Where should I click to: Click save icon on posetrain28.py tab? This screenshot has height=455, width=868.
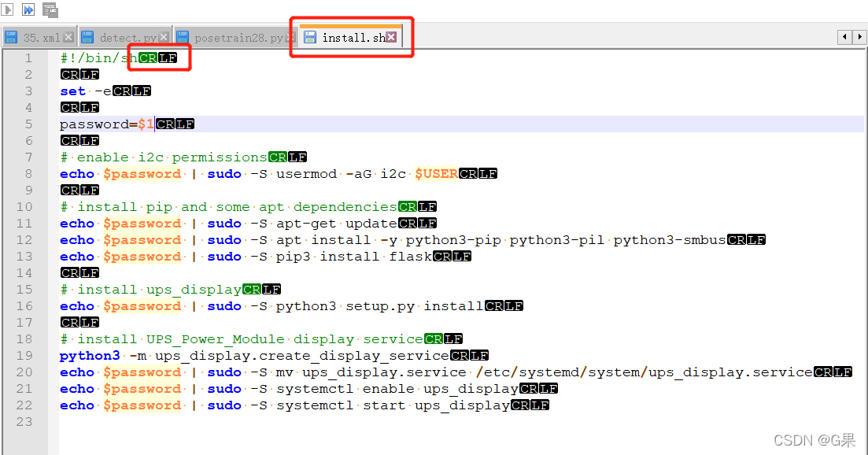[x=183, y=38]
